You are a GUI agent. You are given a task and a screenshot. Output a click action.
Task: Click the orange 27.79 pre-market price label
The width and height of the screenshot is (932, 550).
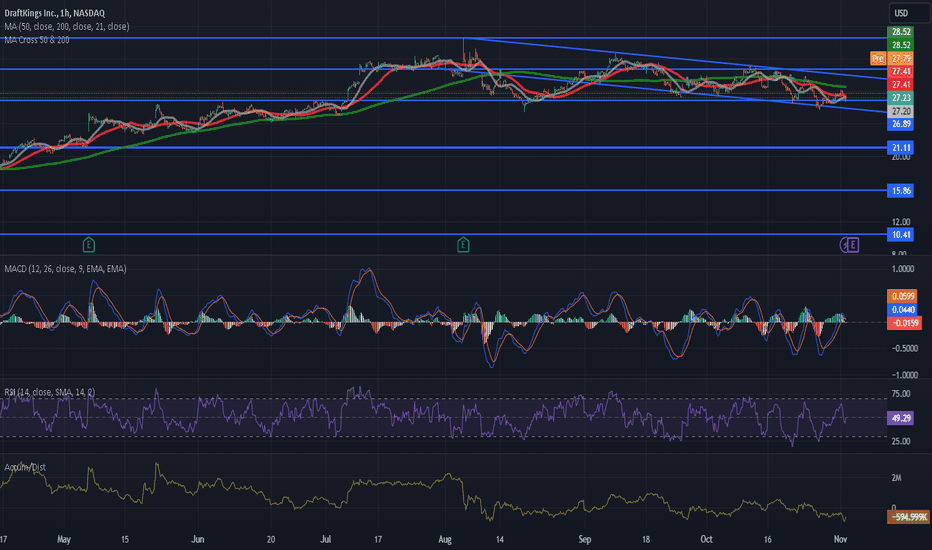[900, 58]
